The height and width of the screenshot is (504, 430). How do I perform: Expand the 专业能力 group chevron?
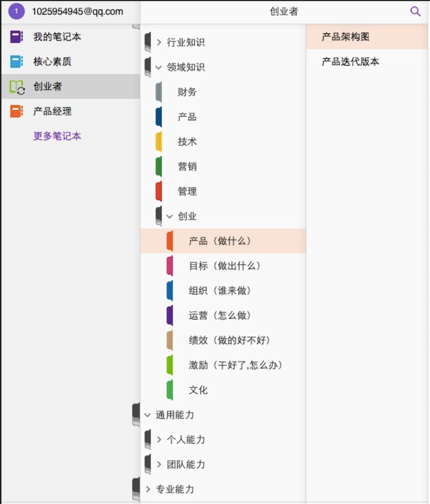click(148, 489)
